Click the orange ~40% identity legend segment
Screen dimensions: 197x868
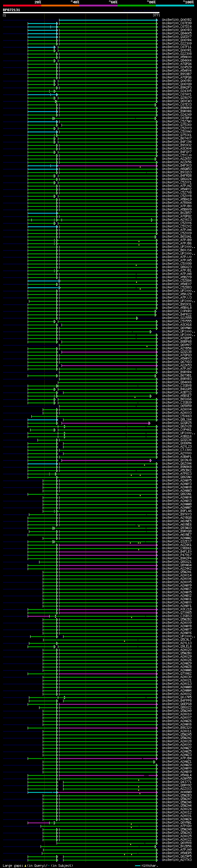pyautogui.click(x=60, y=6)
